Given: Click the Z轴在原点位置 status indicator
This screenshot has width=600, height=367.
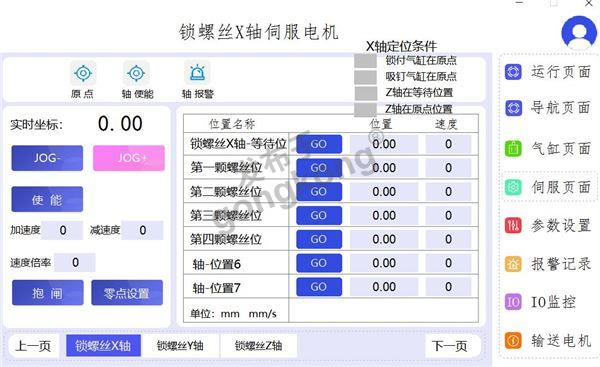Looking at the screenshot, I should coord(365,109).
